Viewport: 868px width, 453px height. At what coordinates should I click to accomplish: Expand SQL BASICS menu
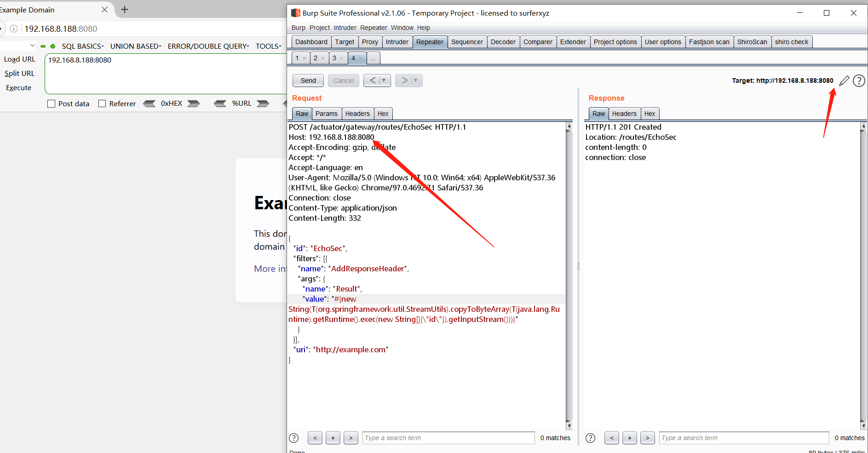pos(83,46)
